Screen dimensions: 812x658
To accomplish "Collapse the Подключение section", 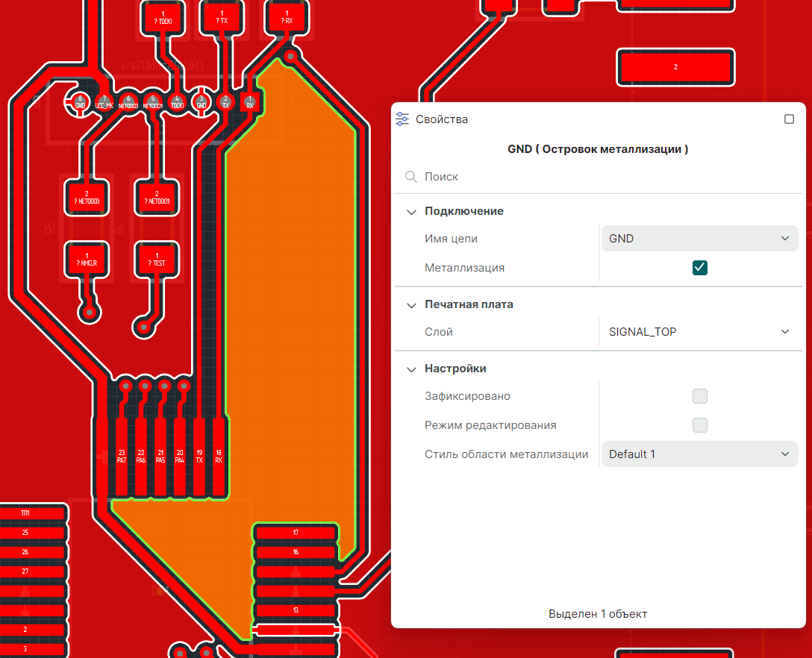I will (x=411, y=212).
